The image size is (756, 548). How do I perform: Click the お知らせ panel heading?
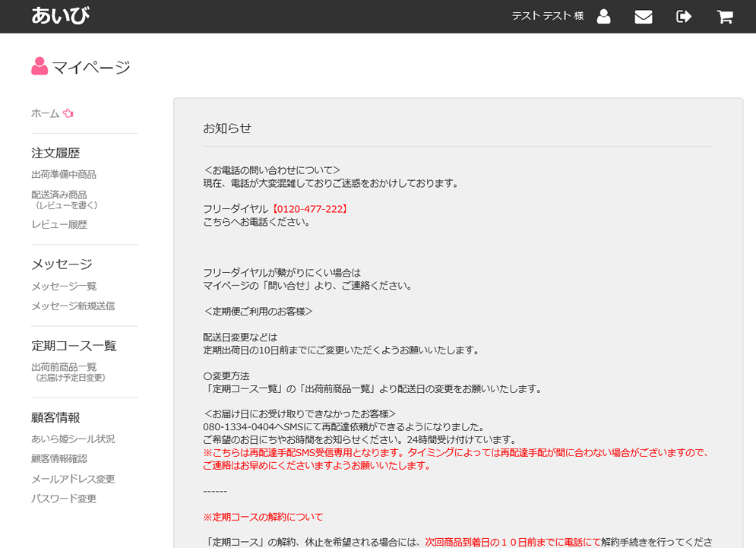pos(227,128)
